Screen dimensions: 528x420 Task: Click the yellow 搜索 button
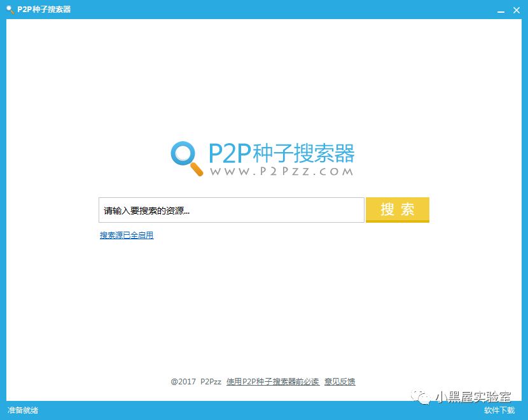tap(398, 210)
